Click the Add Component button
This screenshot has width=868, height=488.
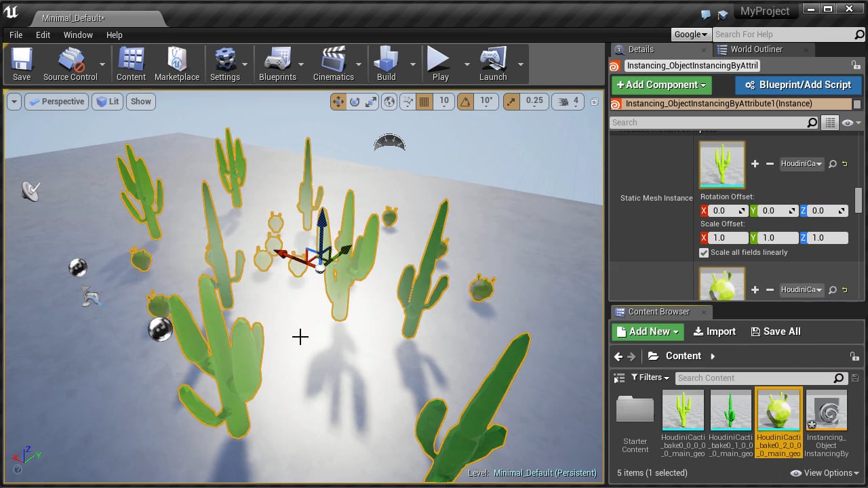(661, 85)
